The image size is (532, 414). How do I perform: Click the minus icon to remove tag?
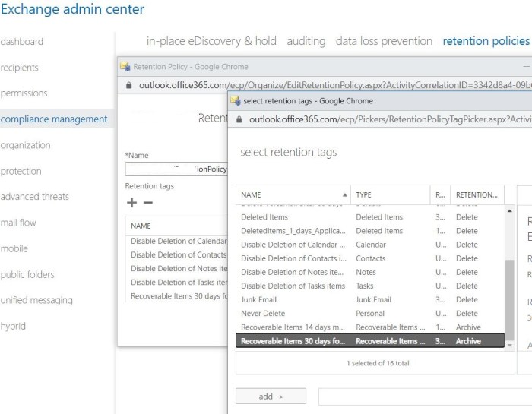[148, 202]
